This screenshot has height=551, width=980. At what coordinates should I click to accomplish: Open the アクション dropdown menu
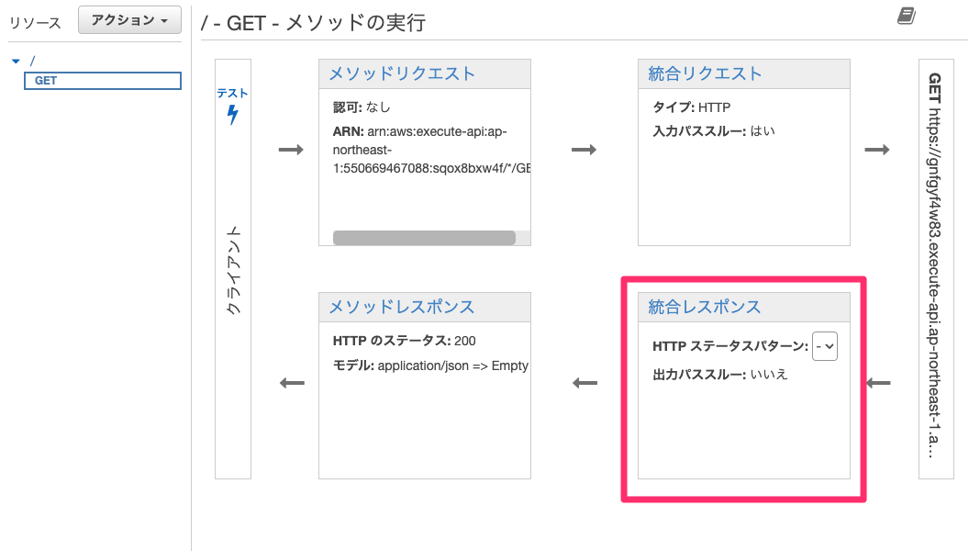[x=128, y=19]
